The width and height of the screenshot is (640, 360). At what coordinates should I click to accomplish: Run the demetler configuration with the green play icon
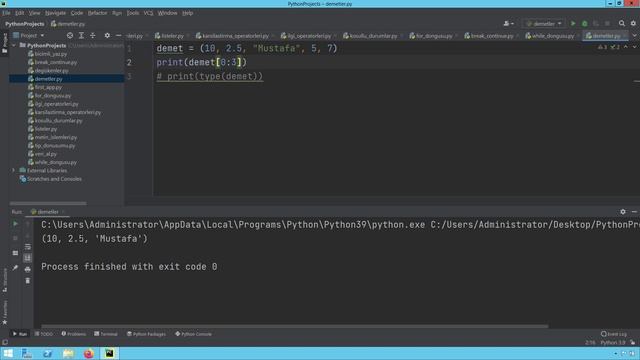click(573, 24)
